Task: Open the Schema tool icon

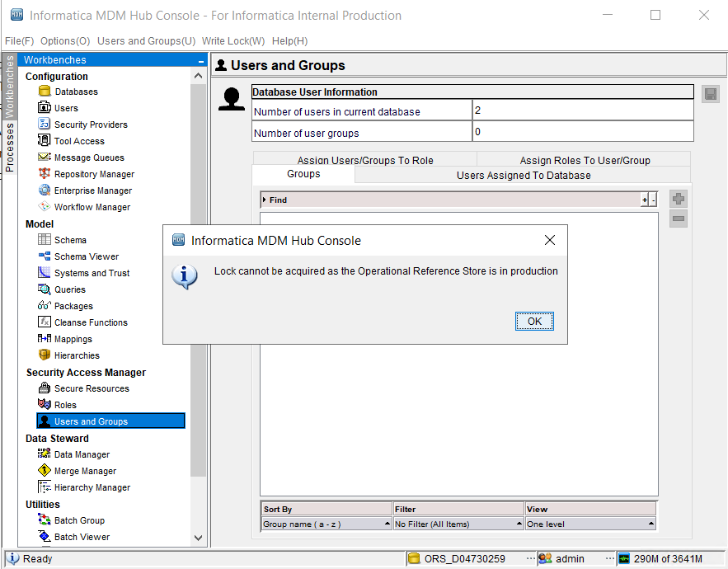Action: [x=44, y=239]
